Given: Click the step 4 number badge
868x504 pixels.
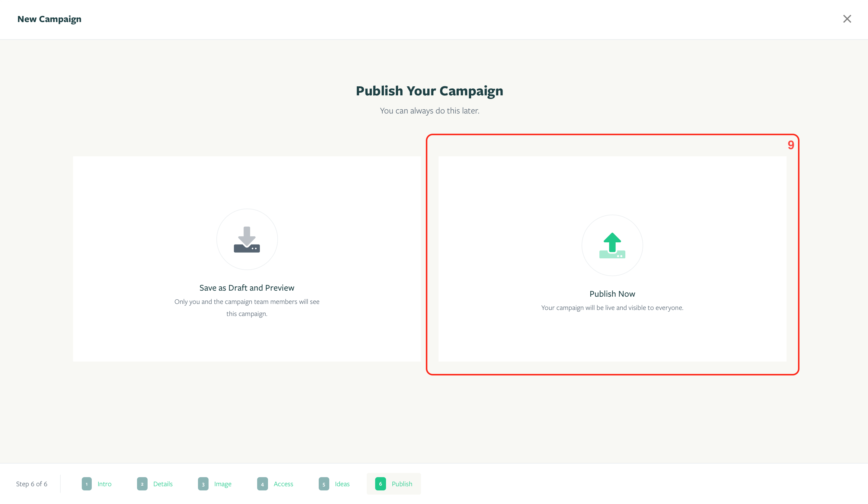Looking at the screenshot, I should click(x=263, y=484).
